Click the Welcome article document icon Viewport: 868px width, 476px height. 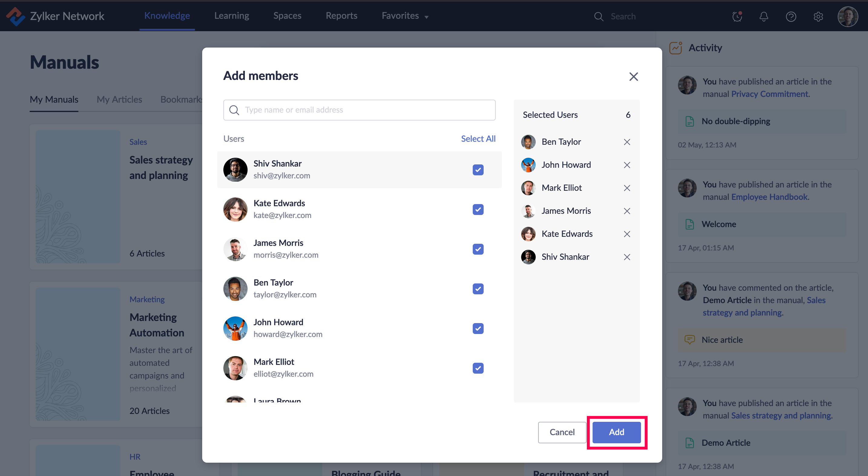[x=690, y=224]
